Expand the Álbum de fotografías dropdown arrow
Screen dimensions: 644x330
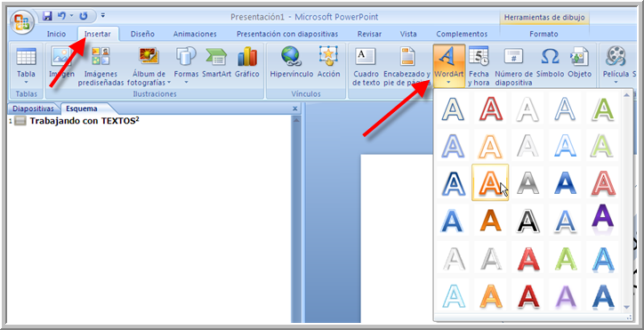(x=169, y=83)
